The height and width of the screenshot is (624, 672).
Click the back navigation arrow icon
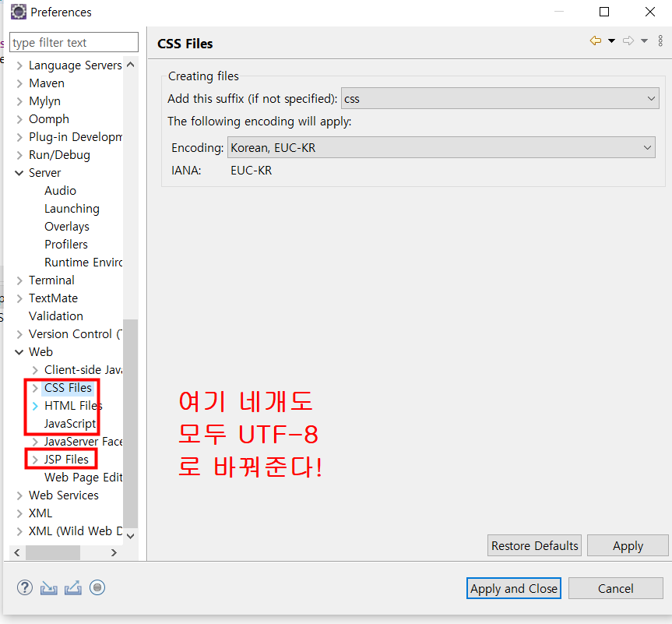pyautogui.click(x=595, y=41)
